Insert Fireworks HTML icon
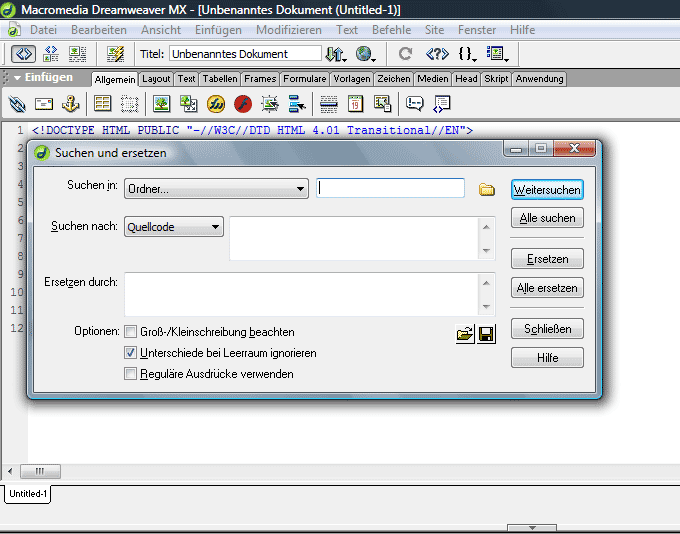 [x=216, y=104]
